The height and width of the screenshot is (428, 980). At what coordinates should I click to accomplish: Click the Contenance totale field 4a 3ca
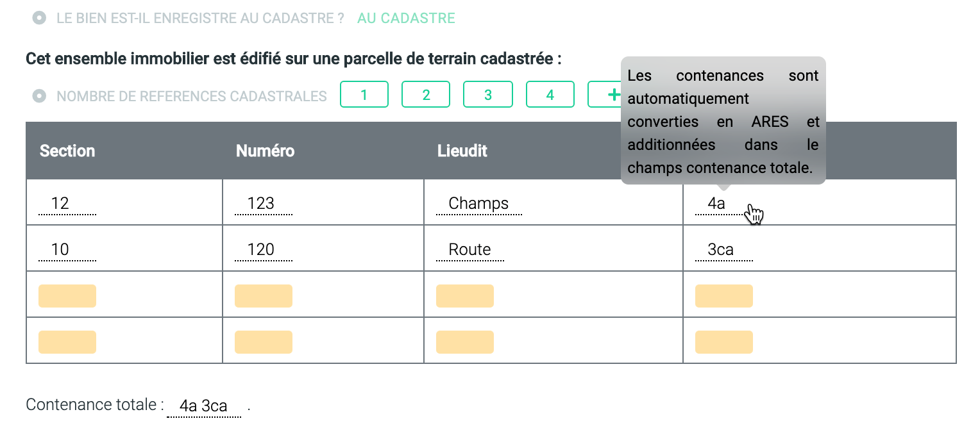pos(204,406)
